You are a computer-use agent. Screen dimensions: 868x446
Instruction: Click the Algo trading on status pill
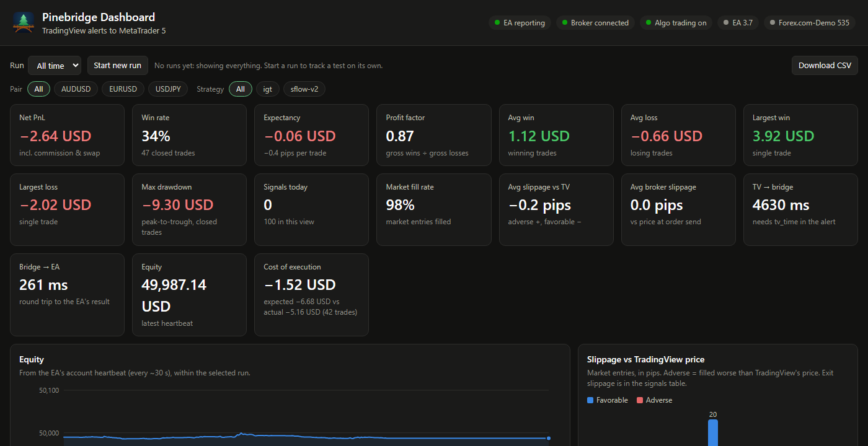pos(676,23)
